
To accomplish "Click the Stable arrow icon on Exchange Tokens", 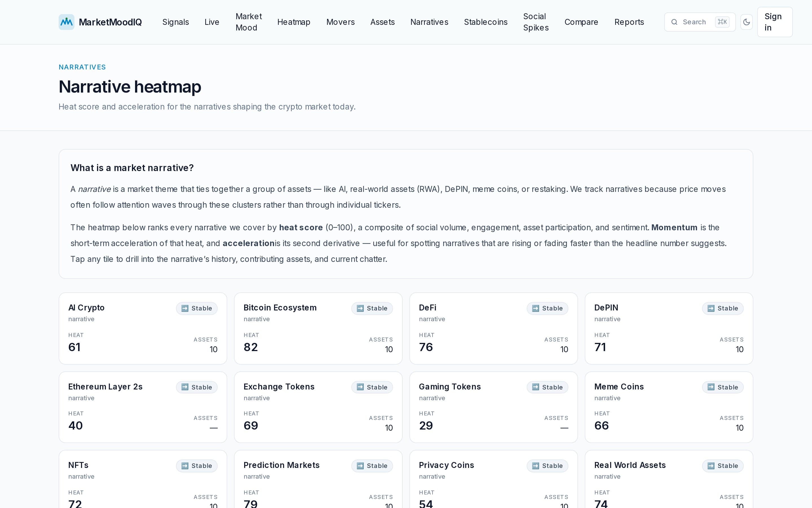I will point(360,387).
